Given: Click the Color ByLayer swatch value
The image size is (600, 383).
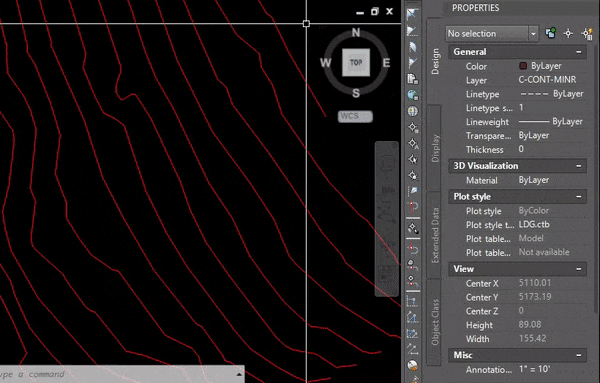Looking at the screenshot, I should click(x=540, y=66).
